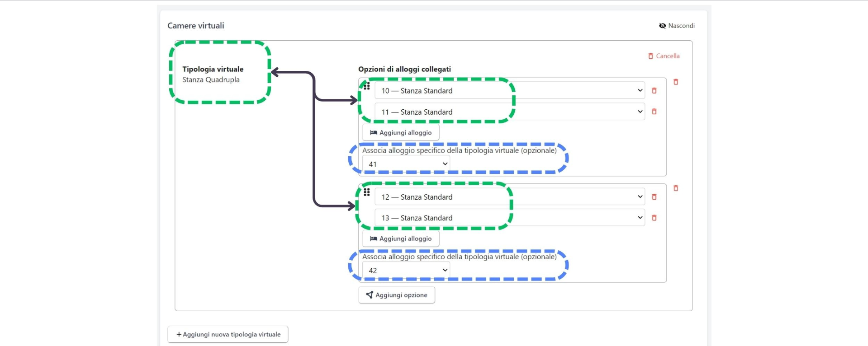Hide the Camere virtuali panel via Nascondi
Image resolution: width=868 pixels, height=346 pixels.
(677, 26)
